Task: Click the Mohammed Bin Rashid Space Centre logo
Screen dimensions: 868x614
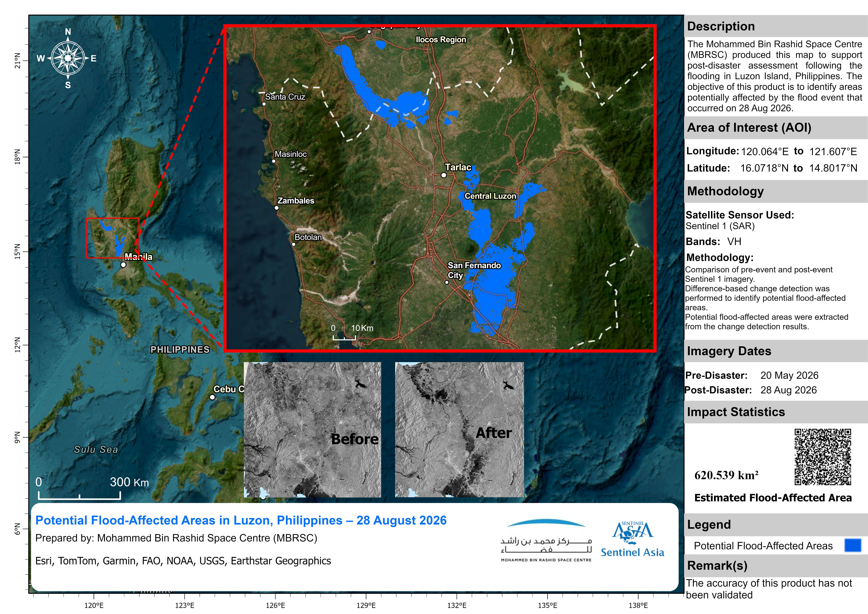Action: pyautogui.click(x=546, y=540)
